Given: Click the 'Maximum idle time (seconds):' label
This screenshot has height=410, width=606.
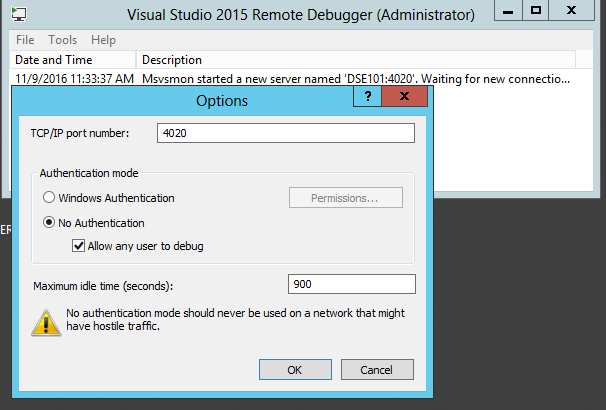Looking at the screenshot, I should click(103, 286).
